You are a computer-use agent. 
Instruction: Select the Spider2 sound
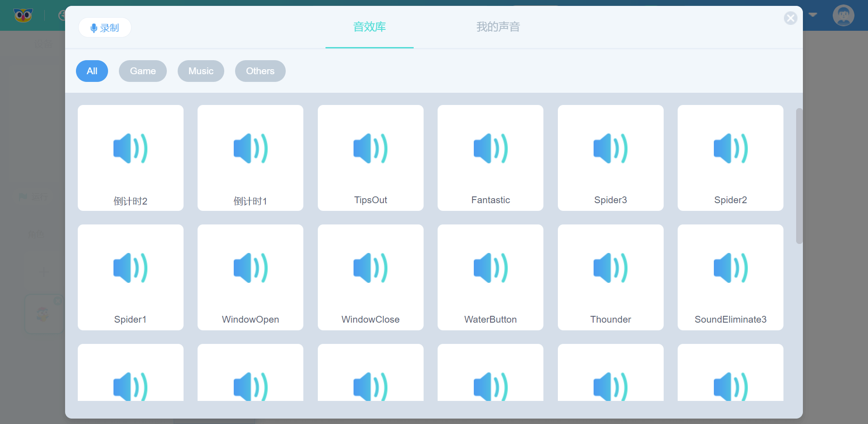click(731, 158)
